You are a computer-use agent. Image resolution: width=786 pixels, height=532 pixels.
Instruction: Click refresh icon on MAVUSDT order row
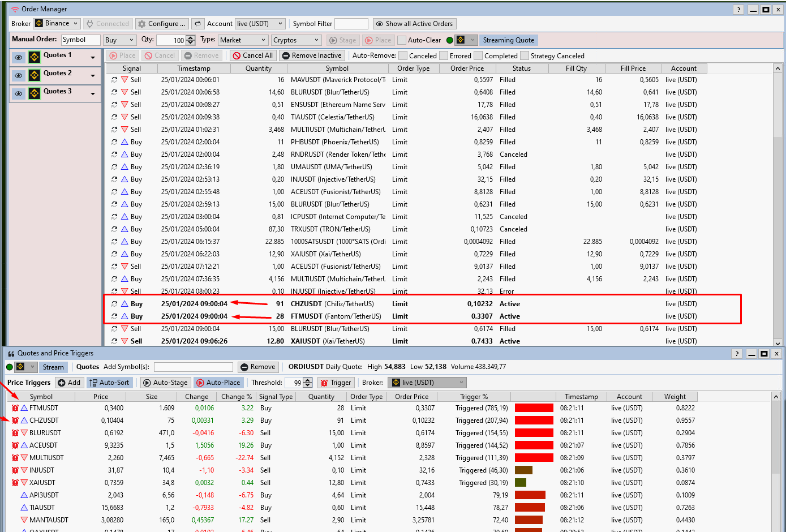[x=114, y=80]
